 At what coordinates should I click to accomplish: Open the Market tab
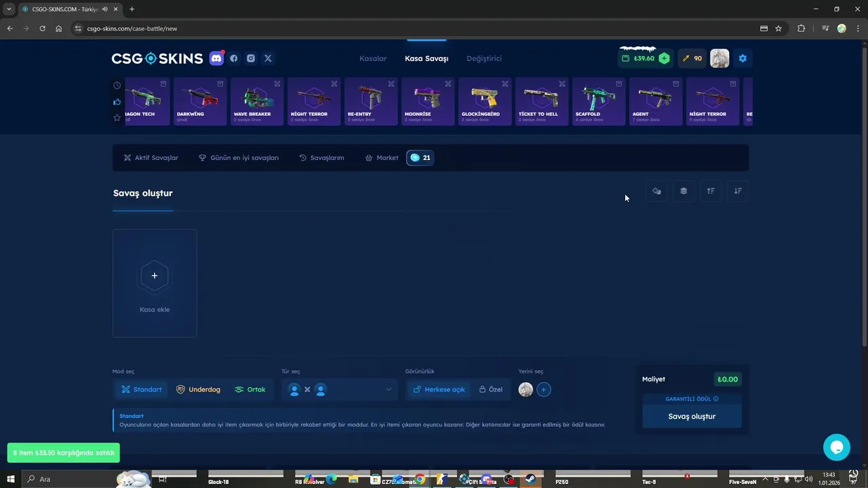382,158
